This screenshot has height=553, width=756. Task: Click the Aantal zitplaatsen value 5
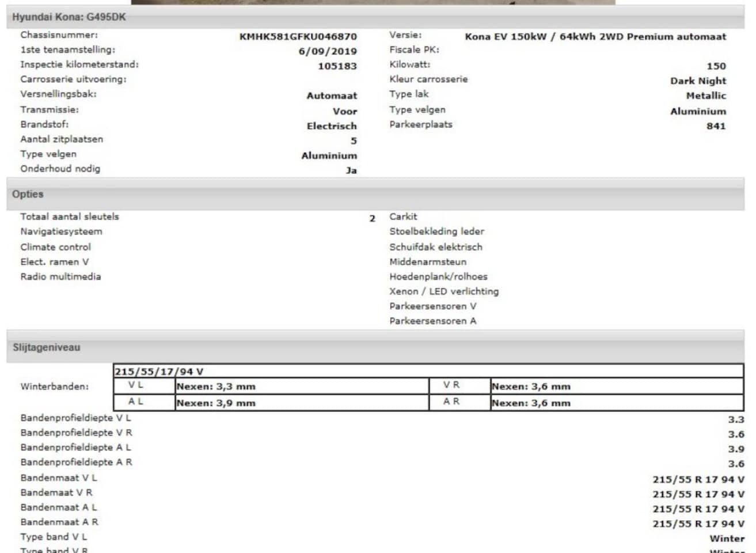point(354,141)
